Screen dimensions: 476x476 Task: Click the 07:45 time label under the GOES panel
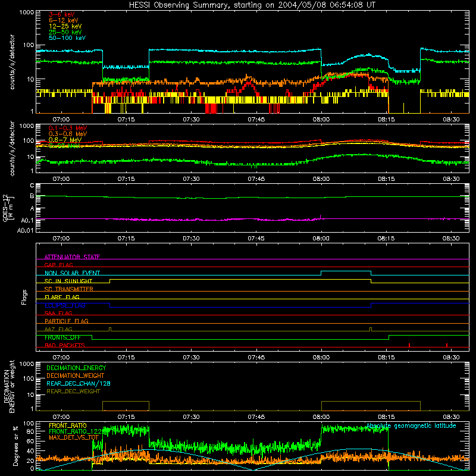pos(256,239)
